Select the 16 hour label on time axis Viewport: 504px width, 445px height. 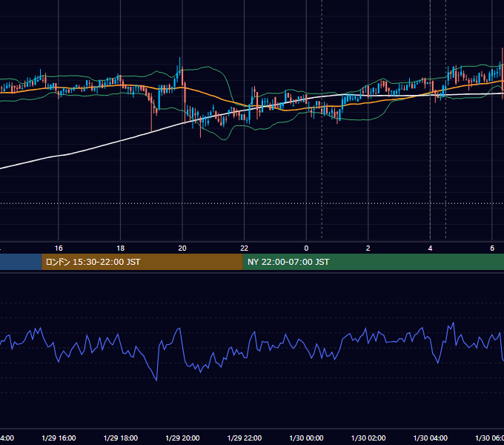pos(59,248)
